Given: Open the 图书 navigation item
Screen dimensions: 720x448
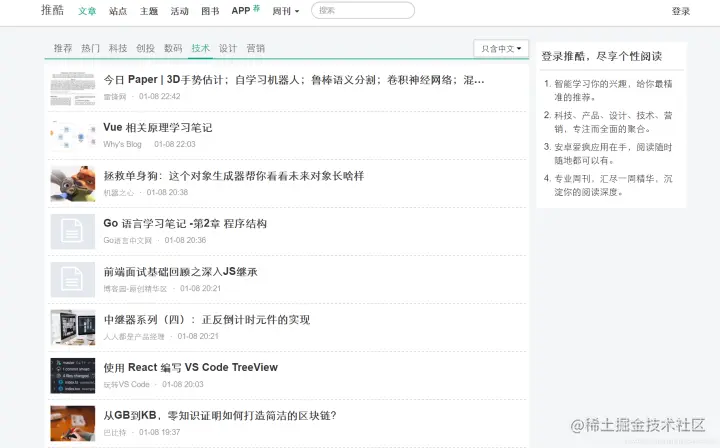Looking at the screenshot, I should (x=210, y=11).
